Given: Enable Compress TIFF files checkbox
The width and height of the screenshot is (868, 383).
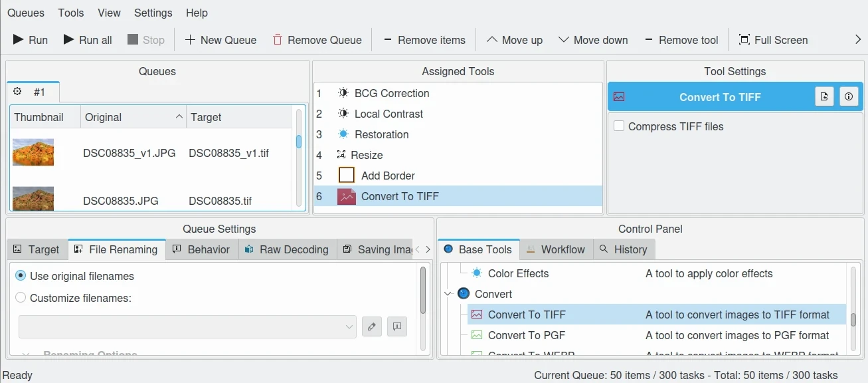Looking at the screenshot, I should tap(619, 126).
